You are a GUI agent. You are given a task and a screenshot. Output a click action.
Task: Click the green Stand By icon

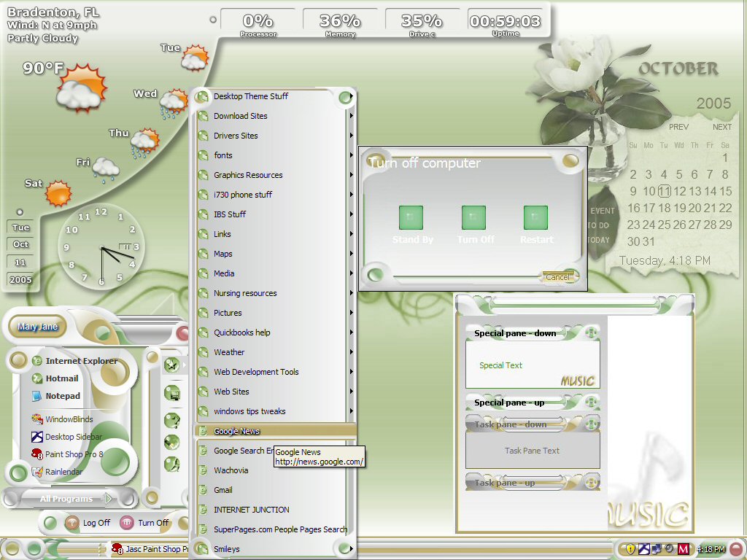click(411, 217)
